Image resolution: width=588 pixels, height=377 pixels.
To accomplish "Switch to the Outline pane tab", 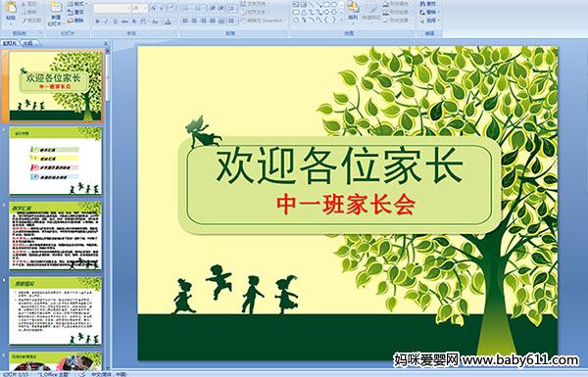I will click(x=28, y=43).
